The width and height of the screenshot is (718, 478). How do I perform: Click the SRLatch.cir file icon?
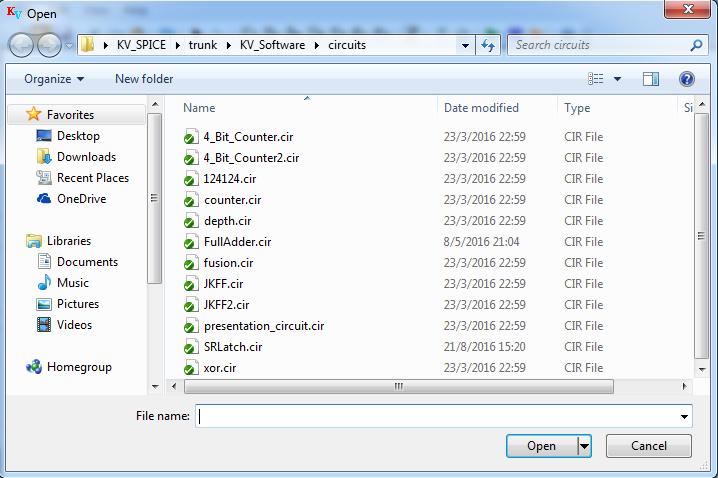[191, 347]
